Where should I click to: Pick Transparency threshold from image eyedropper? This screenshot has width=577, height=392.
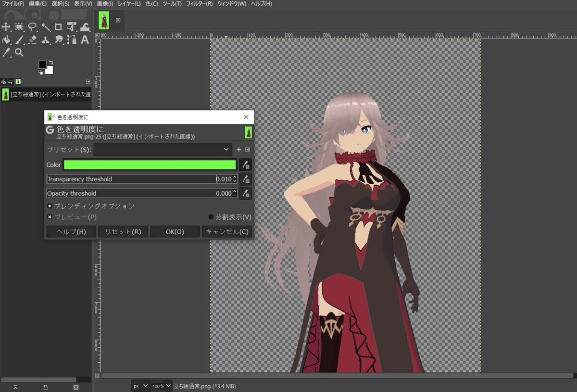pyautogui.click(x=246, y=179)
